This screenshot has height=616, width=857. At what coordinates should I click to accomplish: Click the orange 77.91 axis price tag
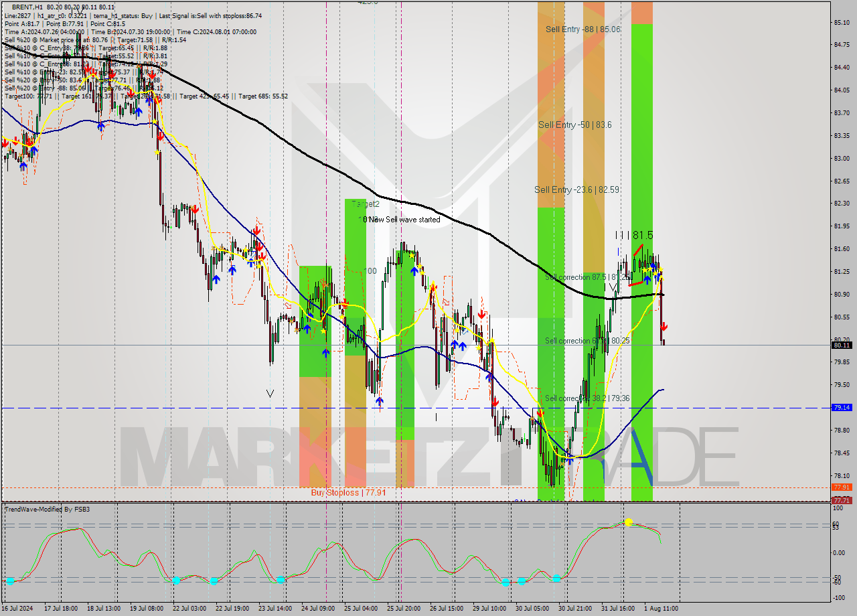[842, 487]
